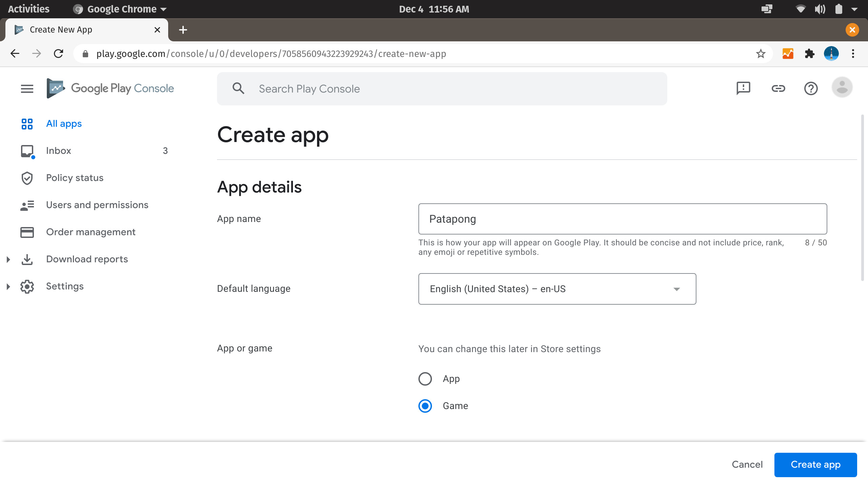
Task: Open the system status menu arrow
Action: (x=854, y=9)
